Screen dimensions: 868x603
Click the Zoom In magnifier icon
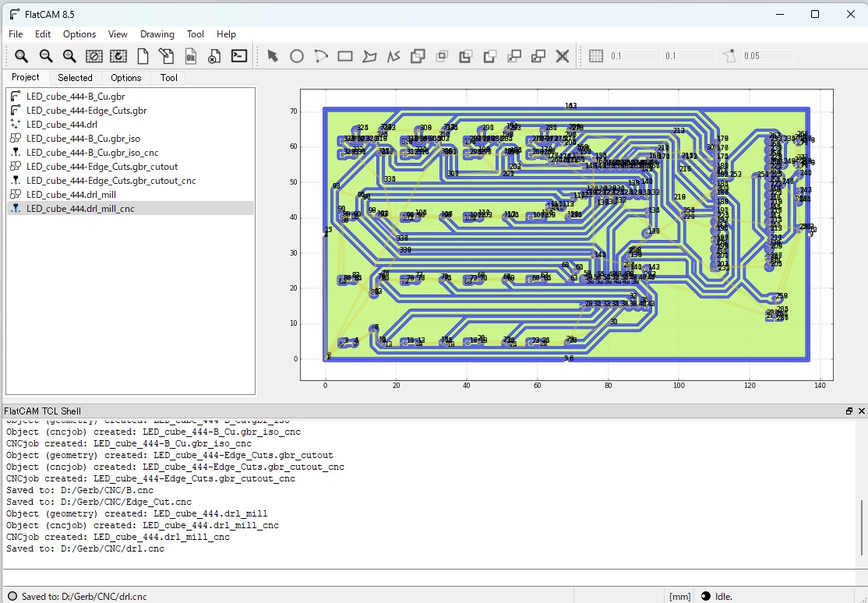click(x=69, y=56)
